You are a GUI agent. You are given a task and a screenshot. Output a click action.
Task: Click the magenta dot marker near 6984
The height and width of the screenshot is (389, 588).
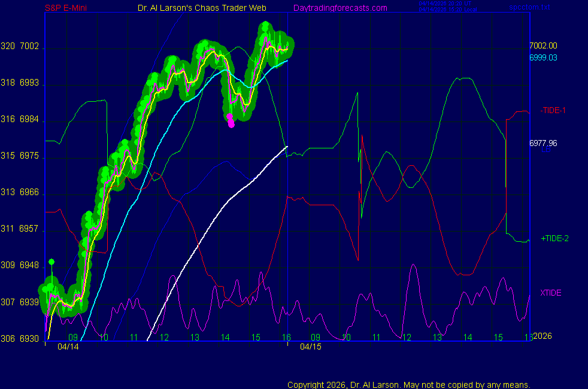pos(231,120)
